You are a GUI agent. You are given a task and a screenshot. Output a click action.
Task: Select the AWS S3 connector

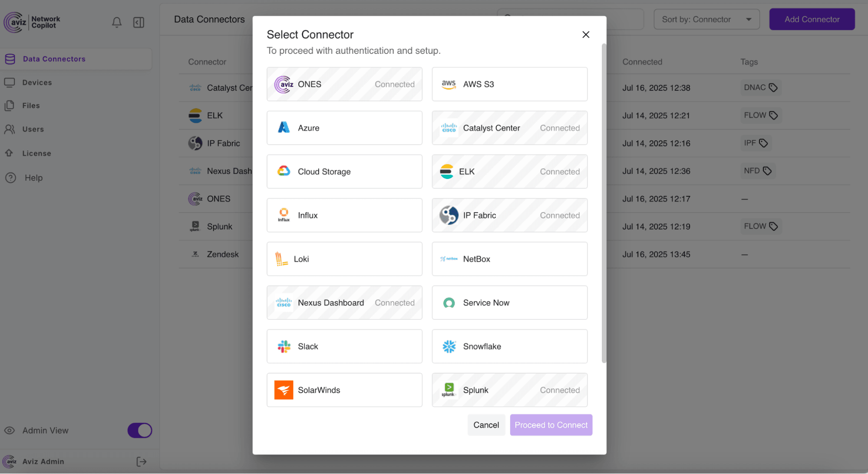click(509, 84)
